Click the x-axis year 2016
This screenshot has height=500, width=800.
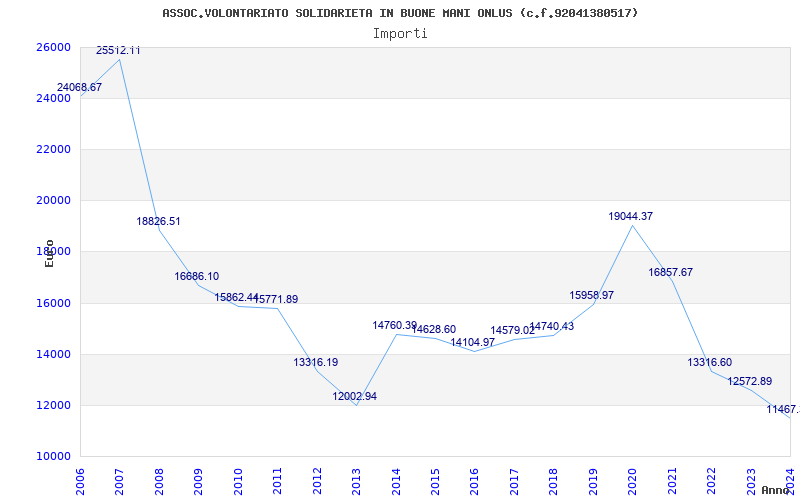point(474,481)
